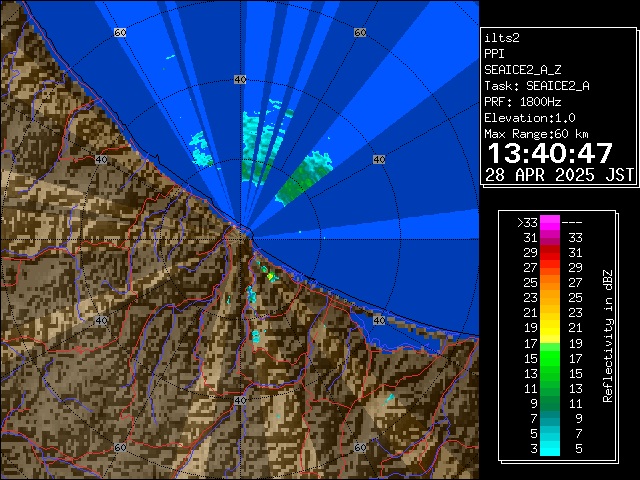Click the 40 km ring label north of radar
Screen dimensions: 640x480
pos(240,80)
